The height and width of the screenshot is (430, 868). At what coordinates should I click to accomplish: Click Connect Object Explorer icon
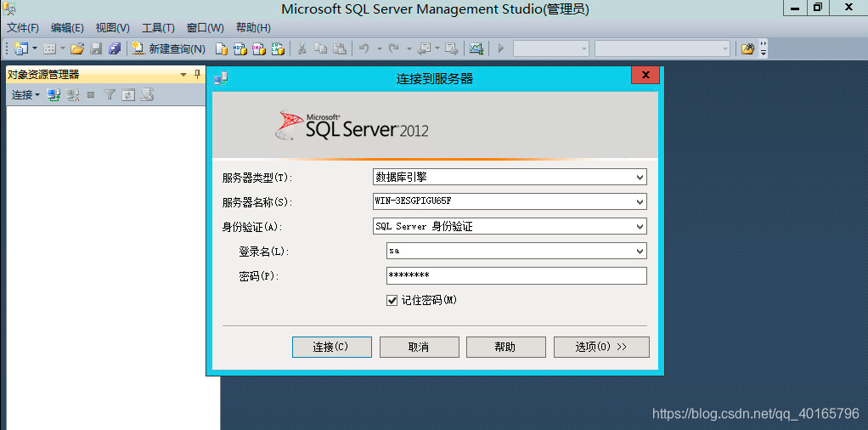pyautogui.click(x=54, y=95)
